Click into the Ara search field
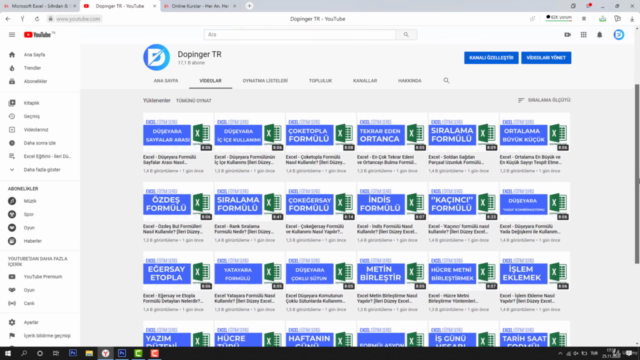Screen dimensions: 640x360 tap(300, 35)
